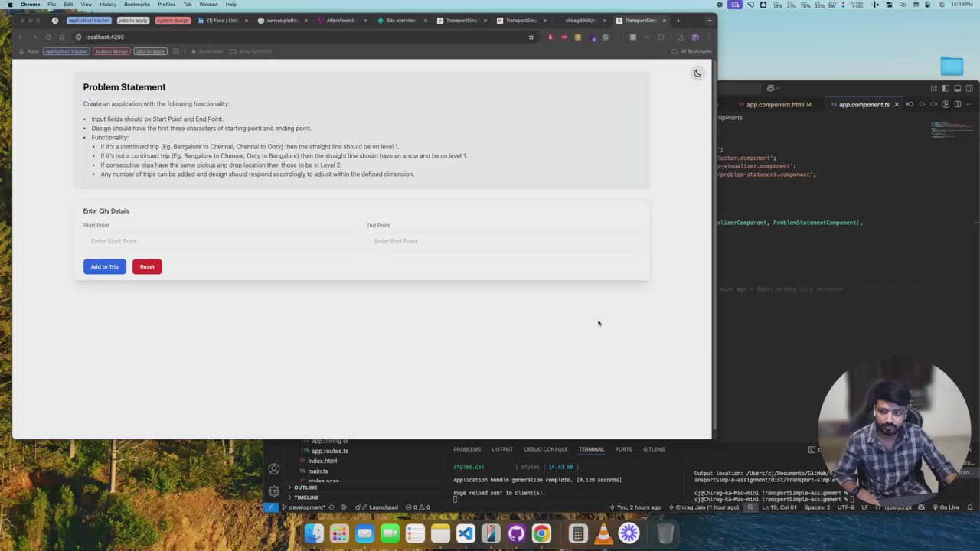Open Trash from the Dock
This screenshot has height=551, width=980.
pyautogui.click(x=665, y=533)
